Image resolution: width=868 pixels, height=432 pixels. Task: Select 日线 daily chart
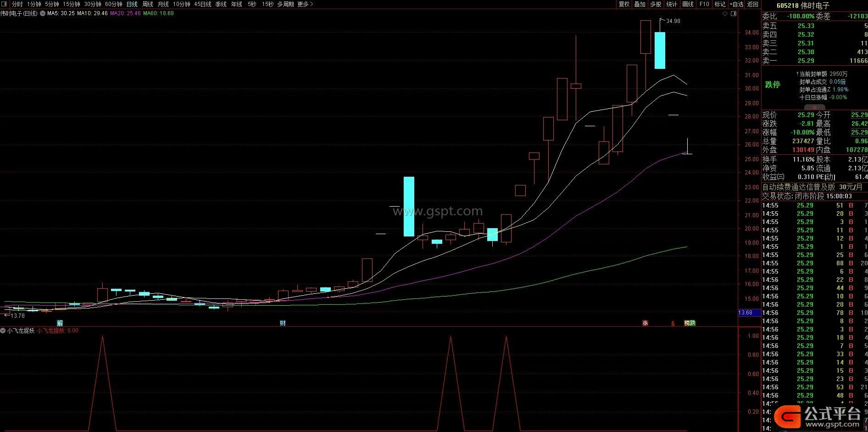click(132, 4)
